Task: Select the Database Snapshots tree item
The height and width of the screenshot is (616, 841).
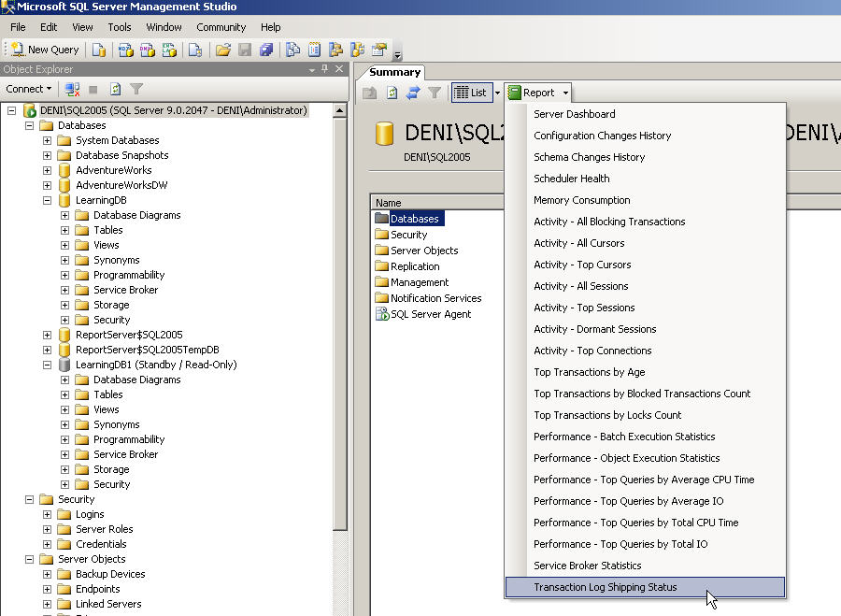Action: click(x=122, y=155)
